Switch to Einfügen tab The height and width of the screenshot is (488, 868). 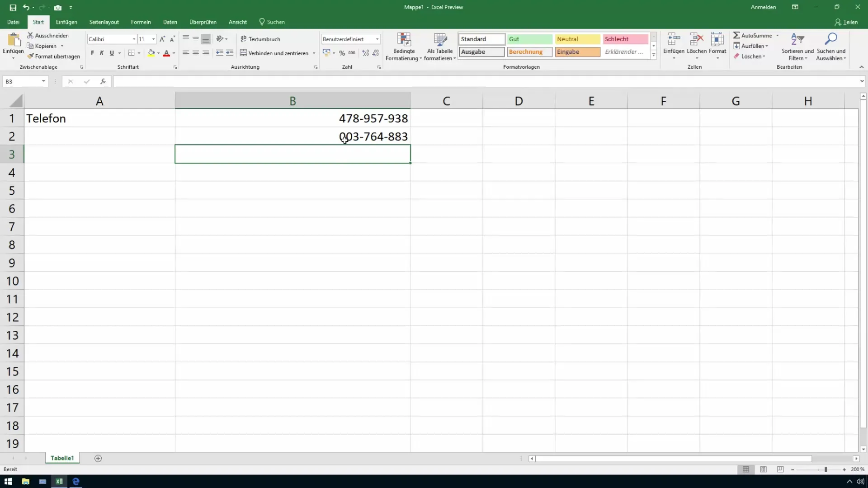(x=66, y=22)
